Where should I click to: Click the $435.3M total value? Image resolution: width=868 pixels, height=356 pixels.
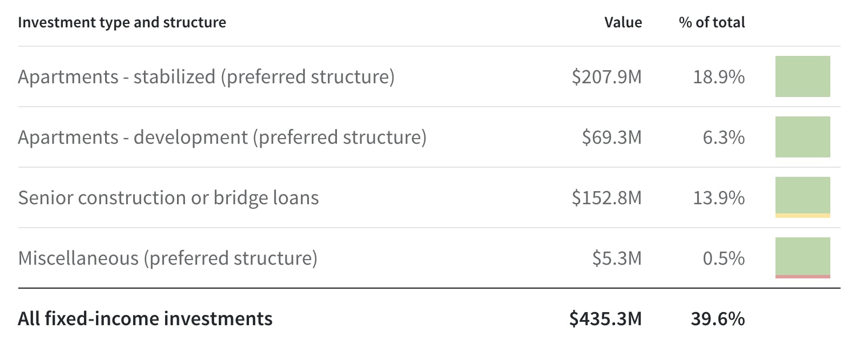coord(605,318)
